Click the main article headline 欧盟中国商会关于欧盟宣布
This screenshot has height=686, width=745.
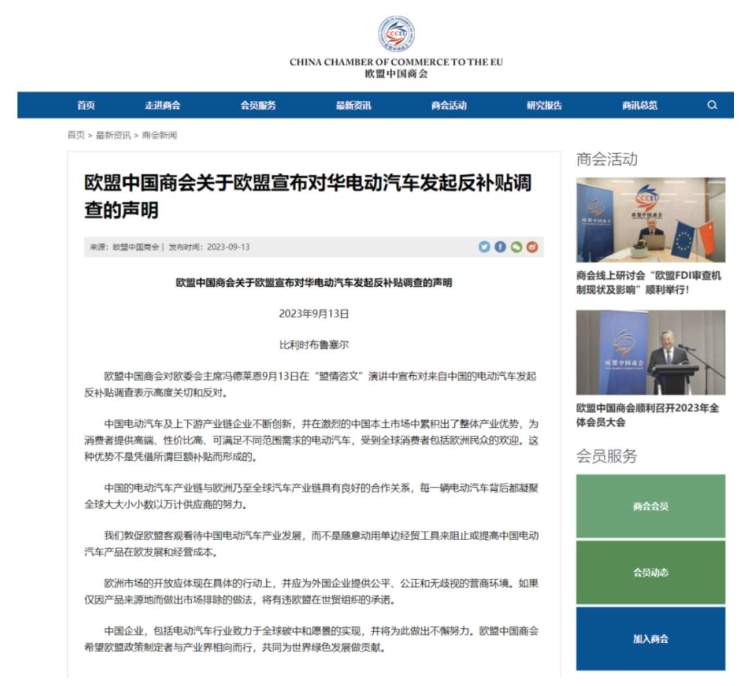click(x=308, y=196)
